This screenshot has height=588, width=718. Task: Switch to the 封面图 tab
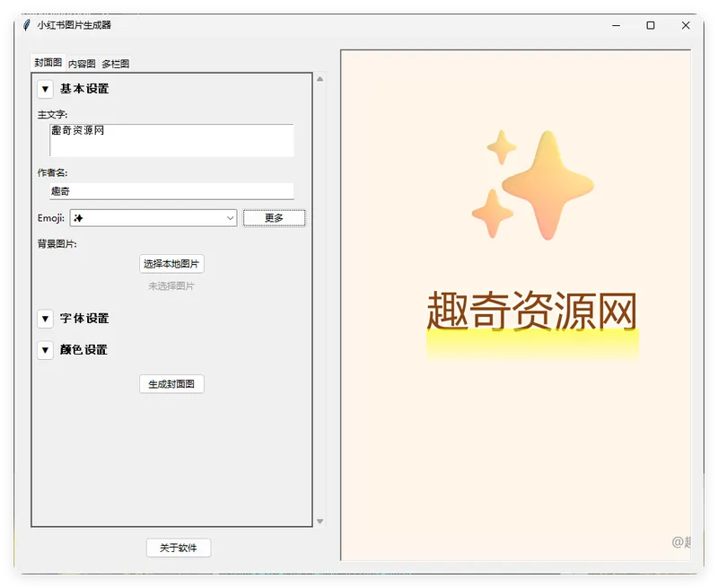(48, 62)
